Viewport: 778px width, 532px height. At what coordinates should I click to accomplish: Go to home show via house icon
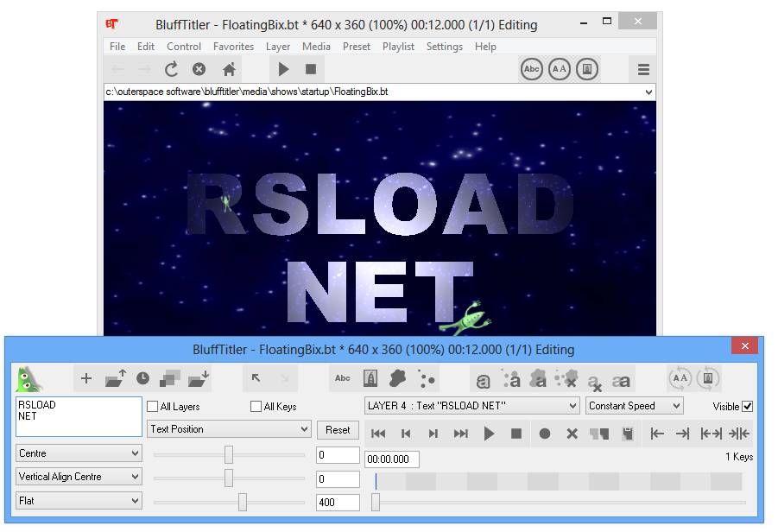click(229, 69)
